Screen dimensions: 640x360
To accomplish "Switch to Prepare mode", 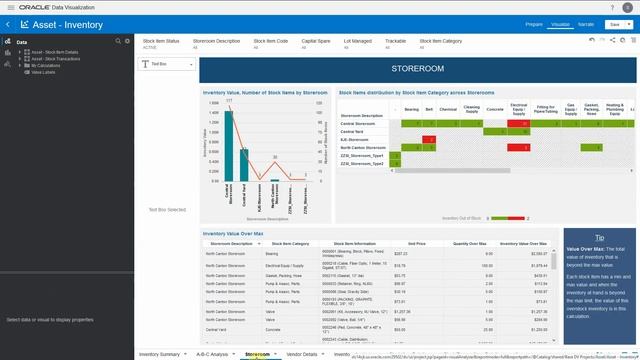I will [x=534, y=24].
